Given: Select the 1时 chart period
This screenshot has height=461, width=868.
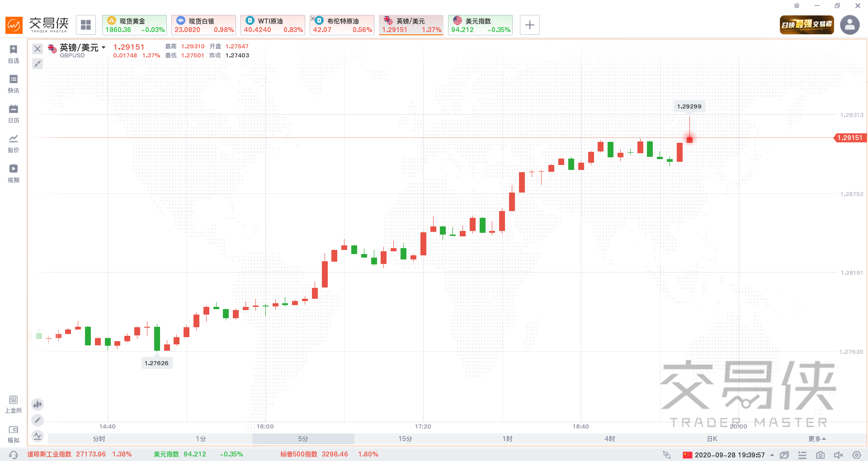Looking at the screenshot, I should 508,439.
